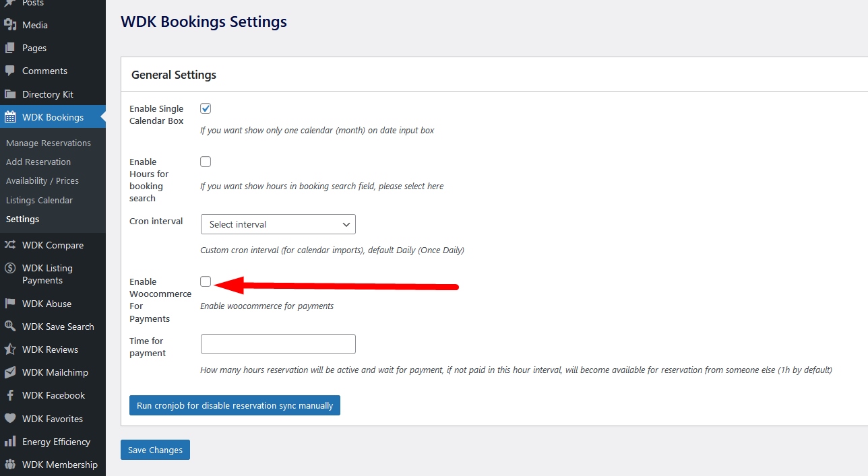868x476 pixels.
Task: Click the General Settings section heading
Action: click(x=174, y=75)
